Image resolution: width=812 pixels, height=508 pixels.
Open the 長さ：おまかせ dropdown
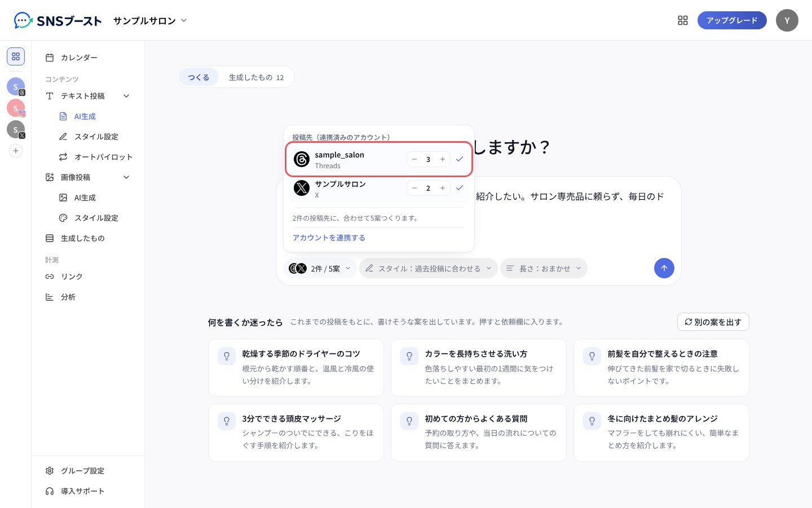[544, 268]
